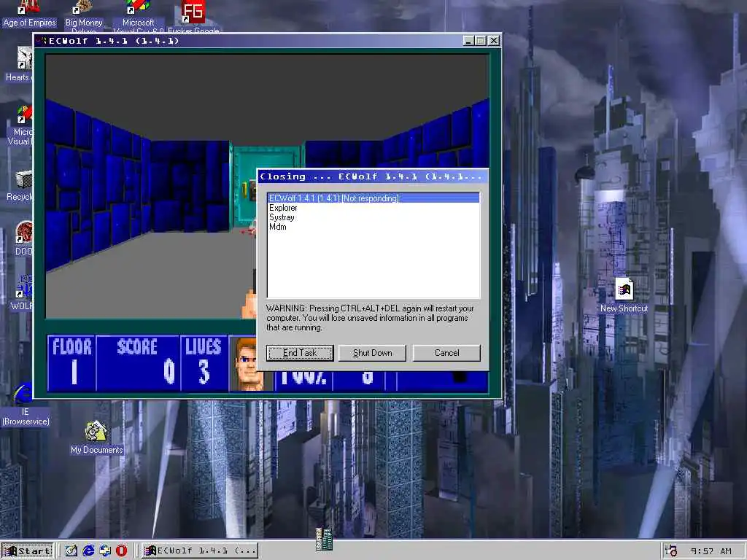Click the system tray icon beside the clock
Viewport: 747px width, 560px height.
pyautogui.click(x=671, y=551)
